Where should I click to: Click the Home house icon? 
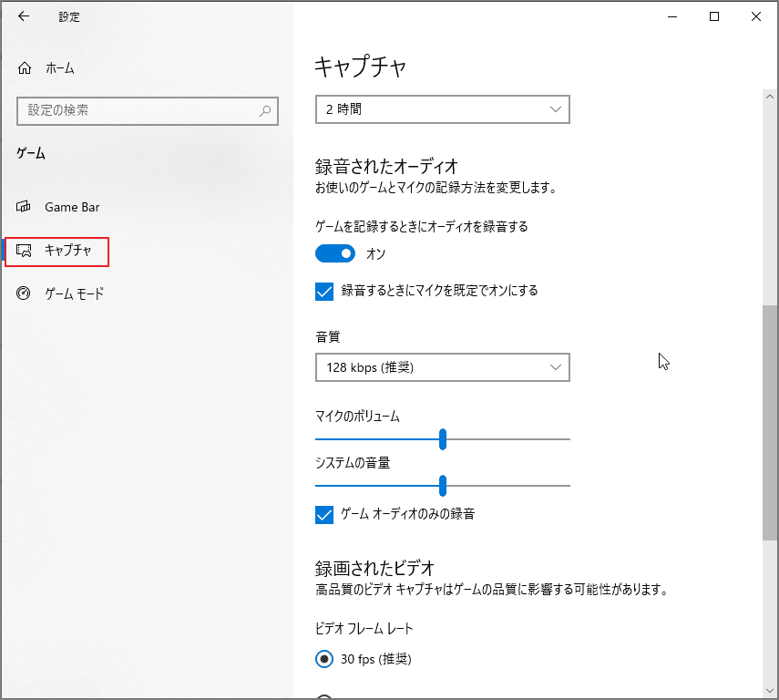click(x=23, y=67)
